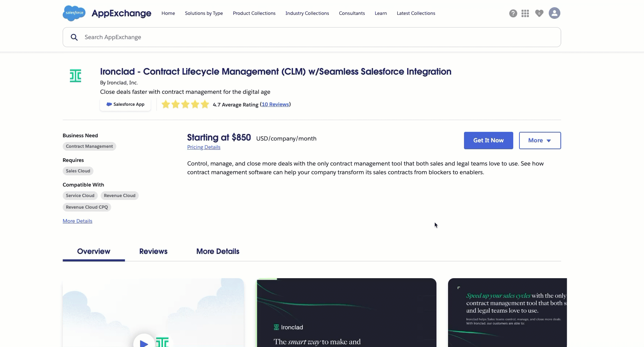
Task: Open Solutions by Type menu
Action: tap(204, 13)
